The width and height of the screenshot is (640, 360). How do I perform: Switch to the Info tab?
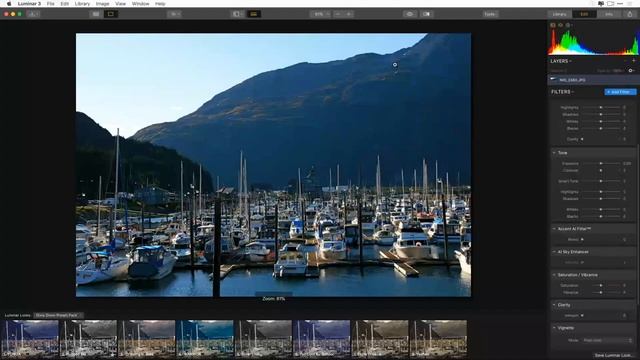[609, 14]
